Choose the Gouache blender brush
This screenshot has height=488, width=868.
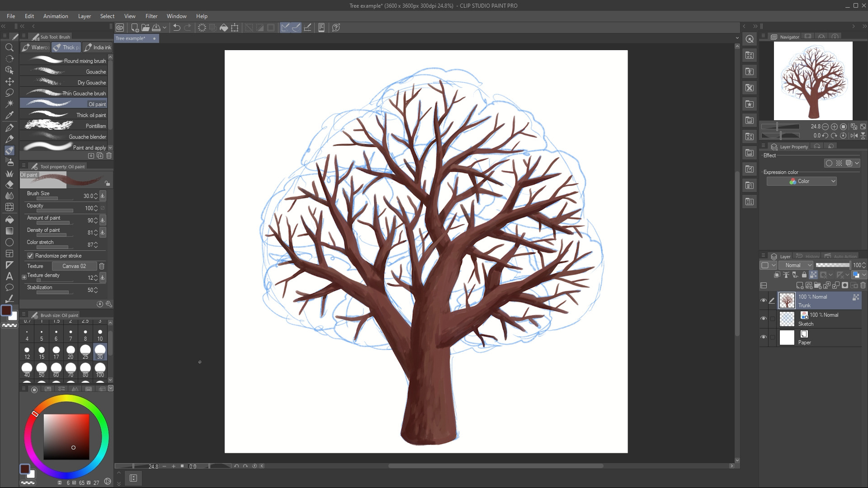point(64,136)
